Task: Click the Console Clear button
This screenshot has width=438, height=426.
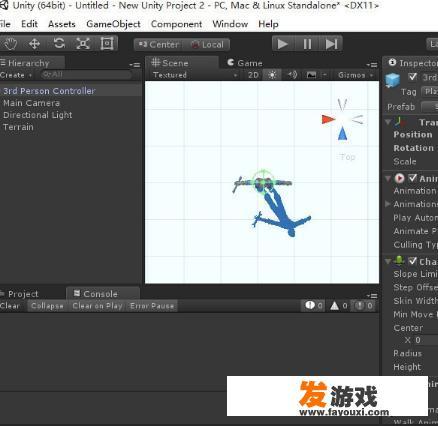Action: pos(10,306)
